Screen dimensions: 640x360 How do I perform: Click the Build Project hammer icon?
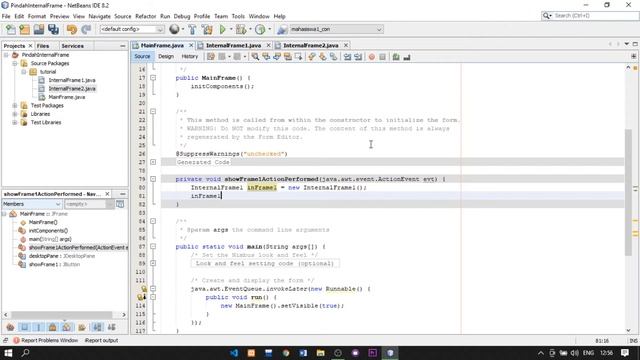tap(192, 29)
